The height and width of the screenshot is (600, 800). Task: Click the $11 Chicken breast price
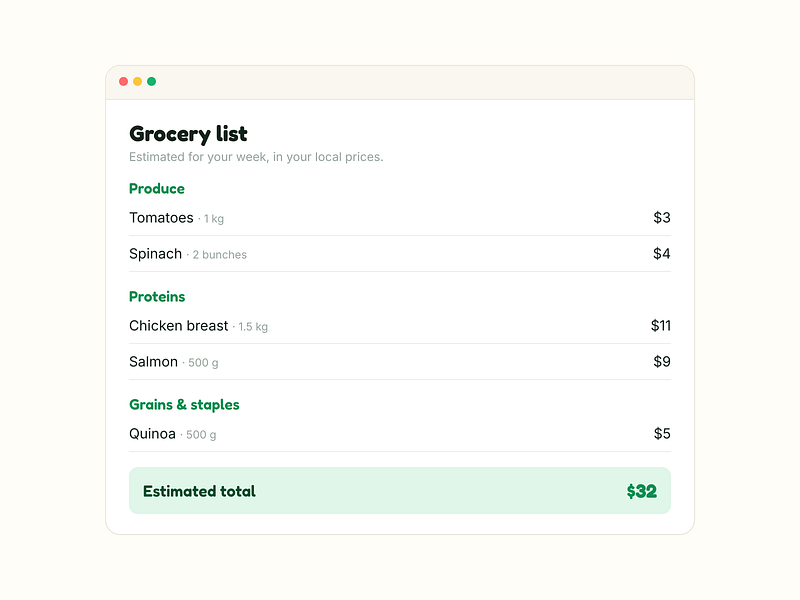661,326
